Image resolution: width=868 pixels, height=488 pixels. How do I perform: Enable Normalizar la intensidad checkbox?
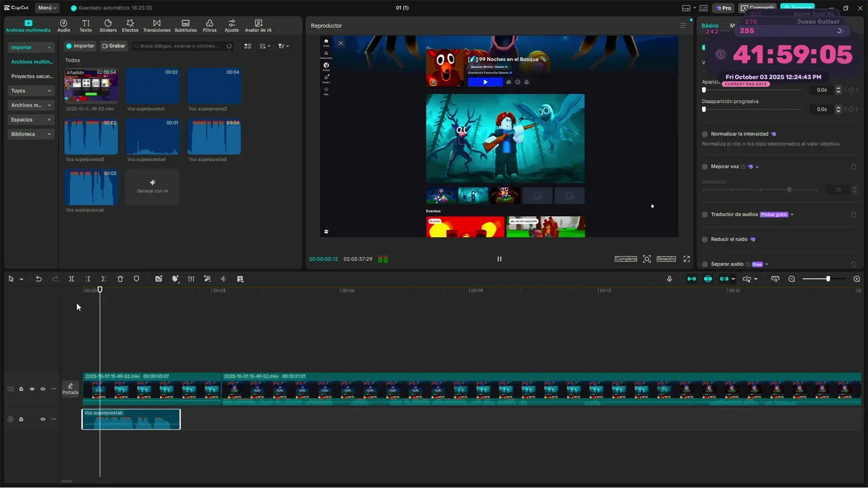705,134
